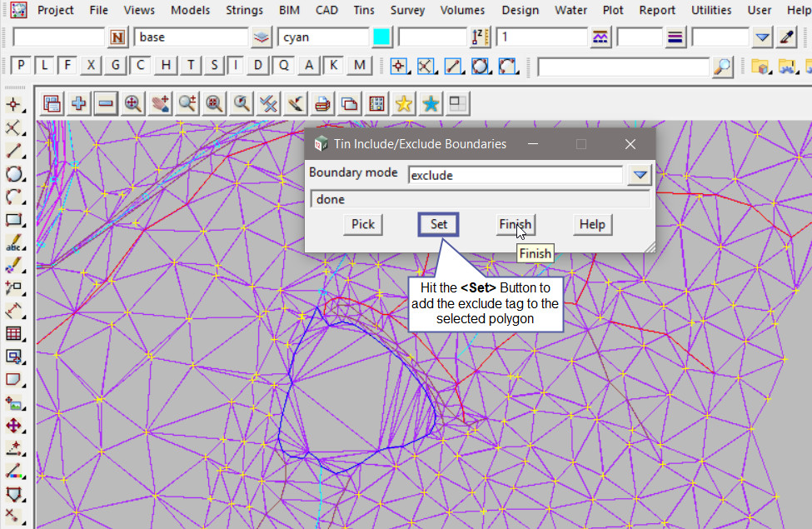Toggle the Q snap button
Image resolution: width=812 pixels, height=529 pixels.
283,65
